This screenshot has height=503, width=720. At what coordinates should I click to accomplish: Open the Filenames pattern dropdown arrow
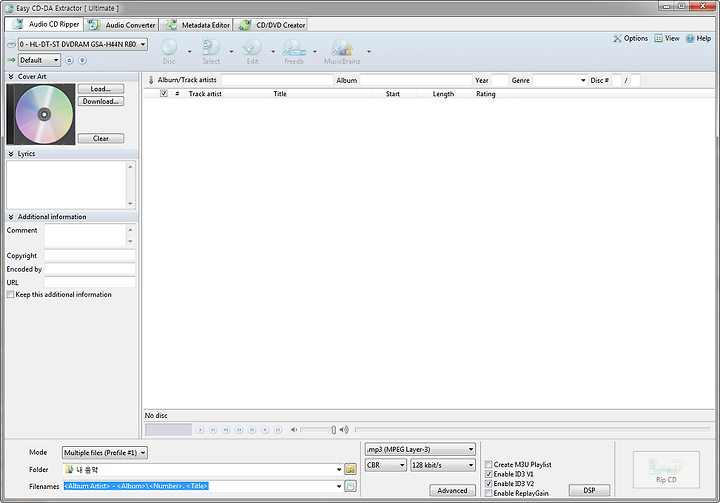(x=339, y=486)
